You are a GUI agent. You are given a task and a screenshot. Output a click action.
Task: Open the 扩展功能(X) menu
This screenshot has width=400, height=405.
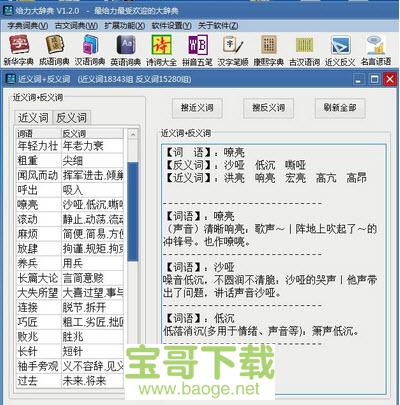click(x=125, y=26)
